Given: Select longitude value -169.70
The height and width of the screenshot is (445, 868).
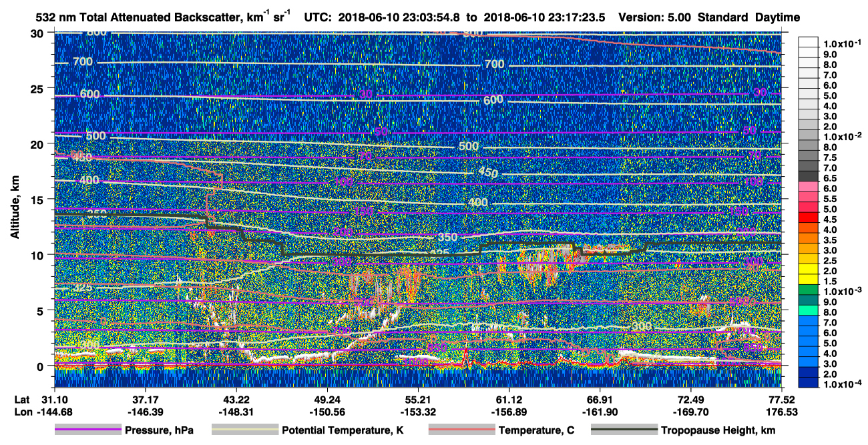Looking at the screenshot, I should coord(690,412).
